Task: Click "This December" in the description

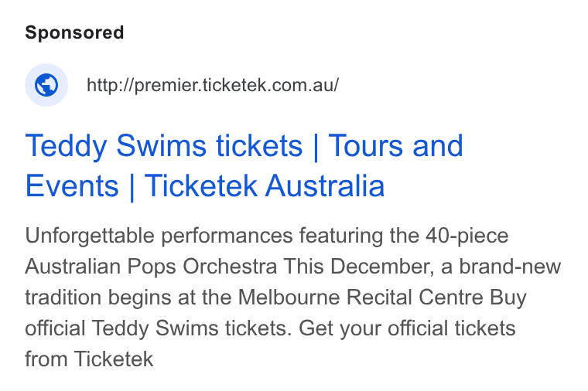Action: pyautogui.click(x=358, y=267)
